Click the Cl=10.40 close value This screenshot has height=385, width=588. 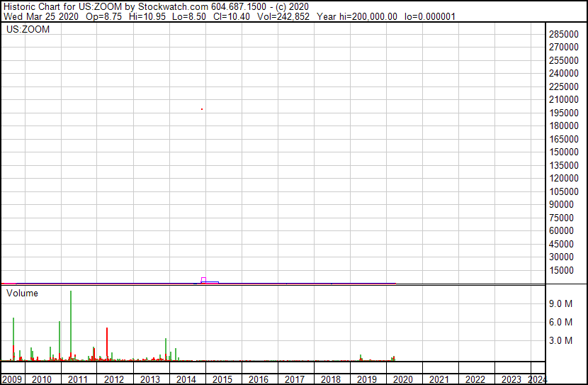pyautogui.click(x=232, y=16)
